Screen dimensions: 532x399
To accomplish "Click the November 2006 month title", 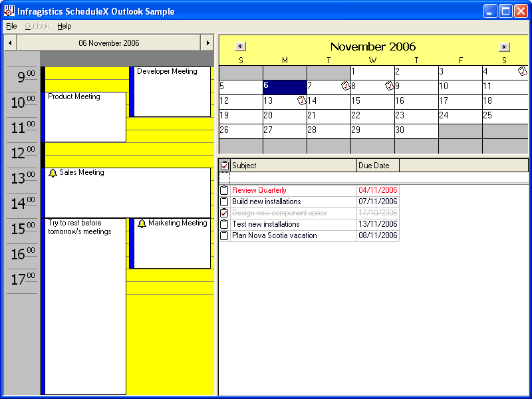I will pos(373,47).
